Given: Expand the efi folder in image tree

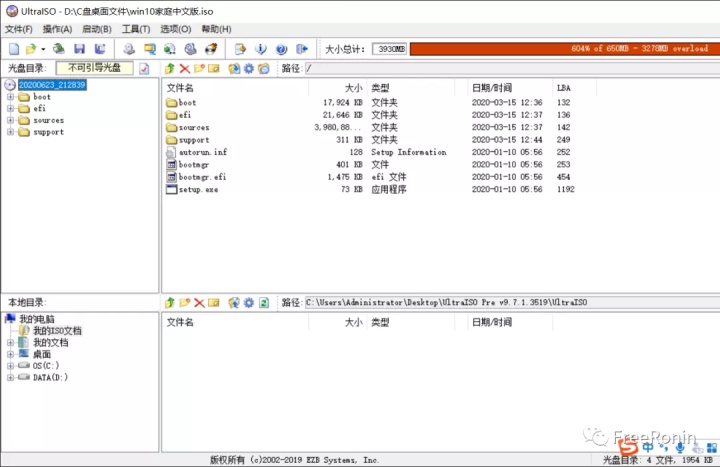Looking at the screenshot, I should tap(10, 108).
